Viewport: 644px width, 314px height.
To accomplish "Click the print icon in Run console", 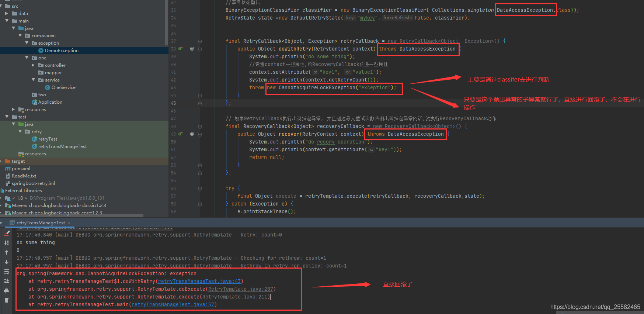I will tap(7, 291).
